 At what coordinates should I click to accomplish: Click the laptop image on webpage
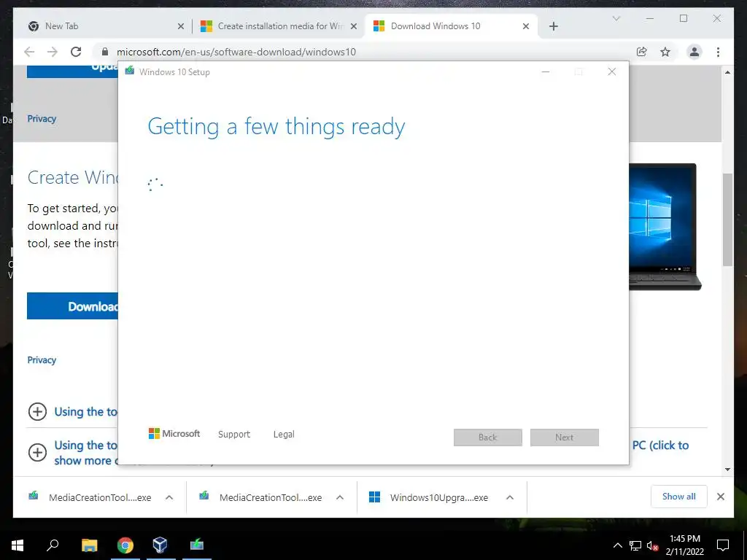(x=665, y=227)
